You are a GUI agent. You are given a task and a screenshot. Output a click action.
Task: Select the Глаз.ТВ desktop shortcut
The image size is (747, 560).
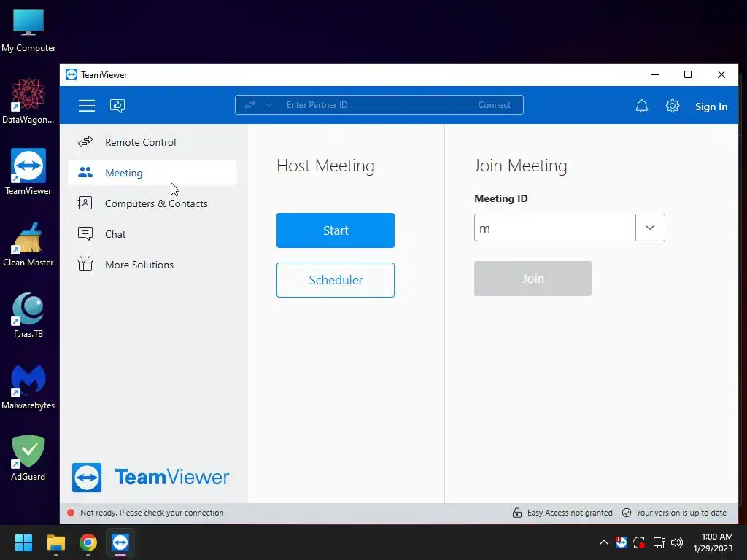[28, 315]
